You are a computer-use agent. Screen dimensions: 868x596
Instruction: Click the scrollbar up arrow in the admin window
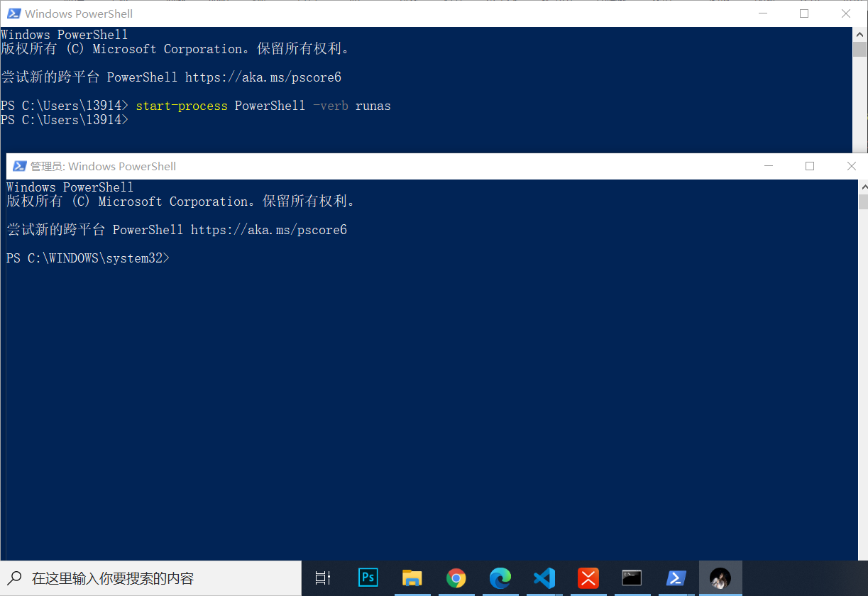[x=863, y=186]
